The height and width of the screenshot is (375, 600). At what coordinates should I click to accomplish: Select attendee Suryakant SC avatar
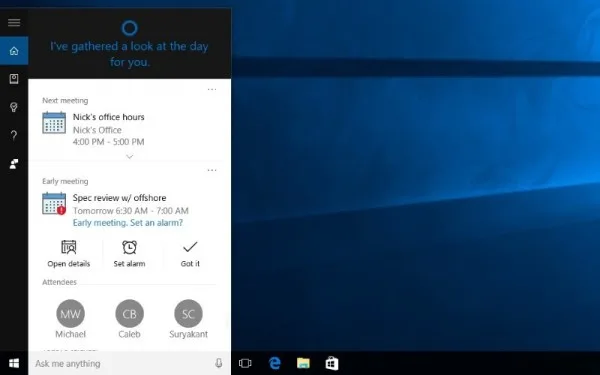[x=188, y=314]
